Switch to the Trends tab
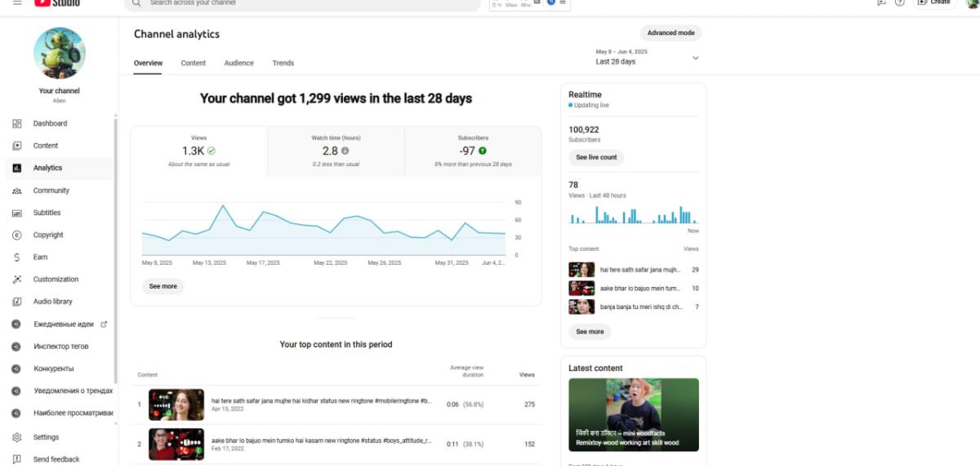The width and height of the screenshot is (980, 466). [283, 63]
